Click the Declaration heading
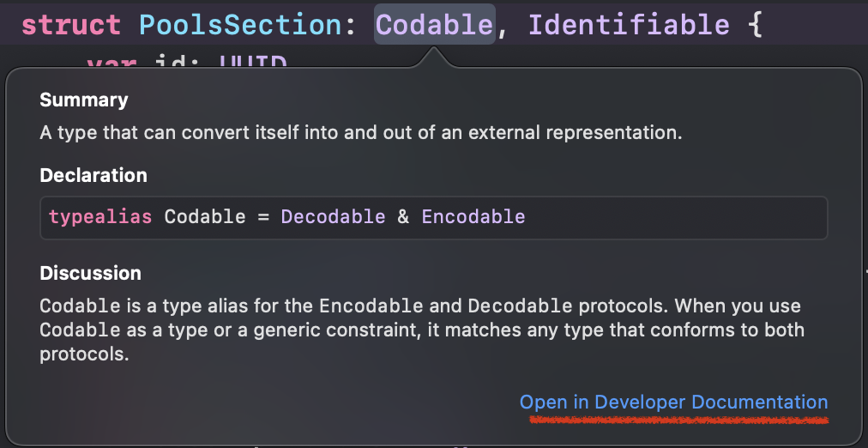 click(x=93, y=176)
